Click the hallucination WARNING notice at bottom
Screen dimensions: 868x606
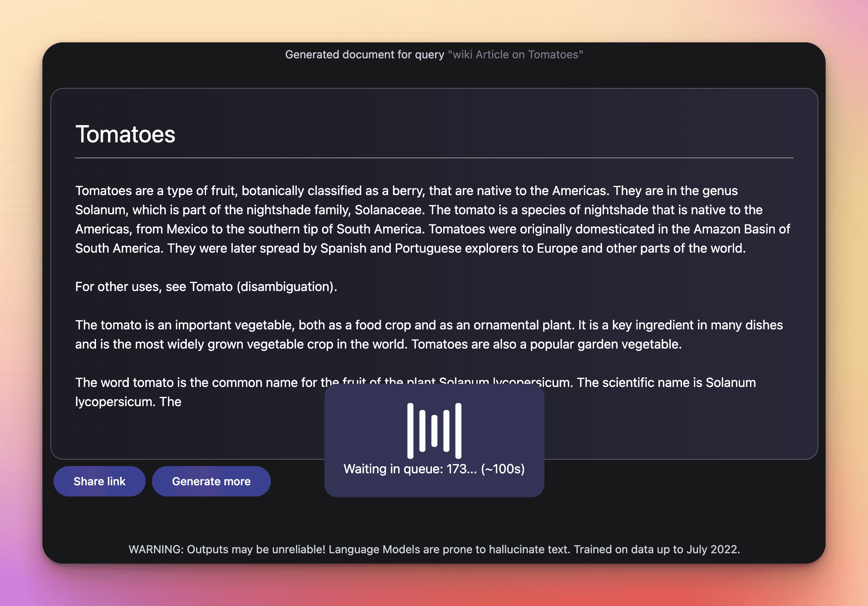[434, 549]
